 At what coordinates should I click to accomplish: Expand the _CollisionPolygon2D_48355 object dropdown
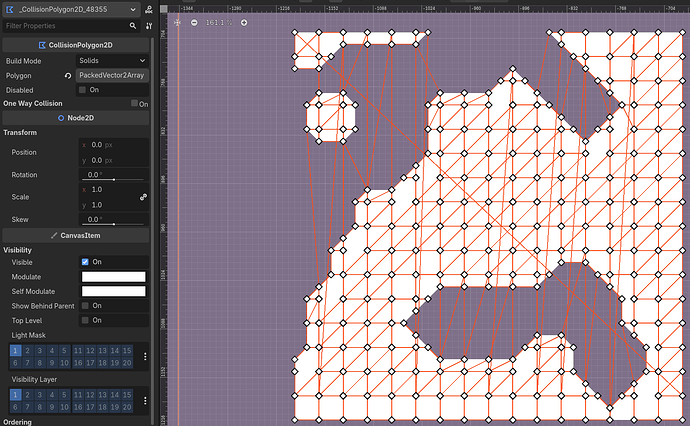pos(133,8)
